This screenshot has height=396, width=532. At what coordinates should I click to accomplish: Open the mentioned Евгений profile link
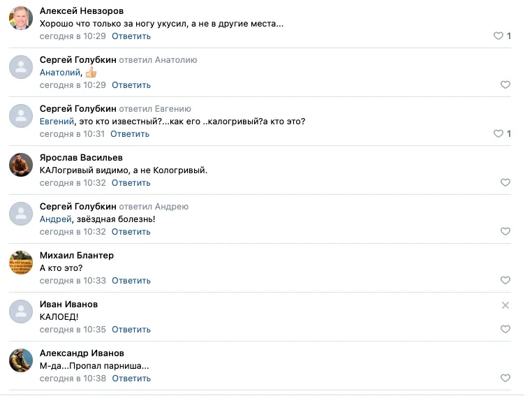pyautogui.click(x=57, y=122)
